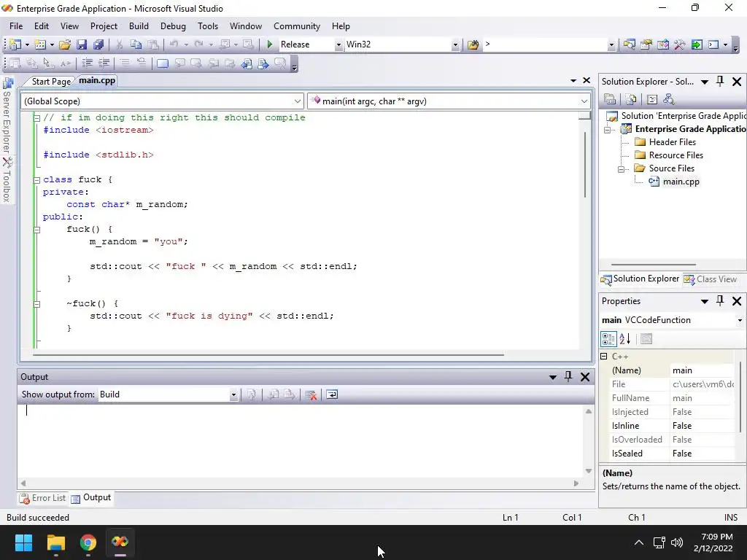The image size is (747, 560).
Task: Open the collapsed Toolbox side tab
Action: 7,180
